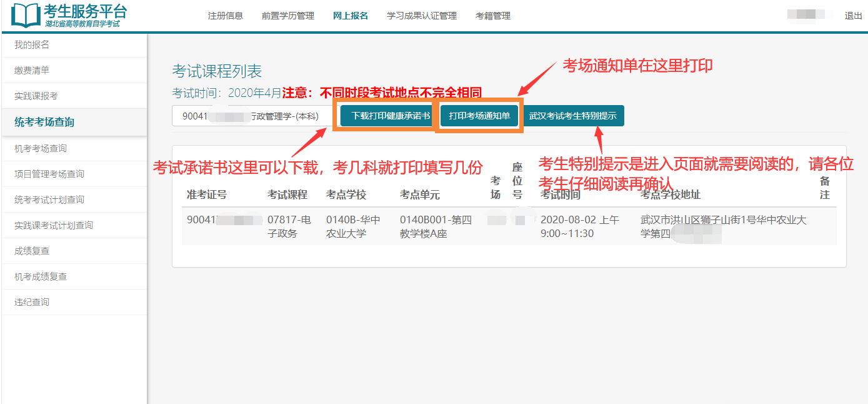Click 打印考场通知单 button
Viewport: 868px width, 404px height.
click(479, 116)
